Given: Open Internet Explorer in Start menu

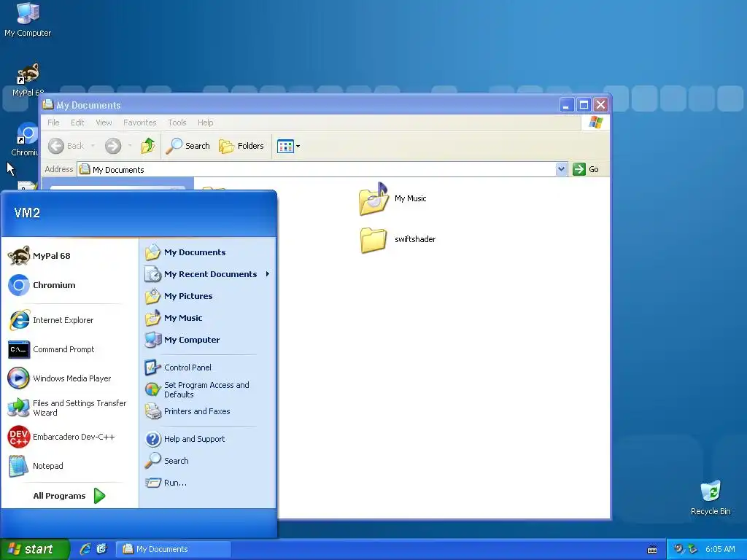Looking at the screenshot, I should point(70,320).
